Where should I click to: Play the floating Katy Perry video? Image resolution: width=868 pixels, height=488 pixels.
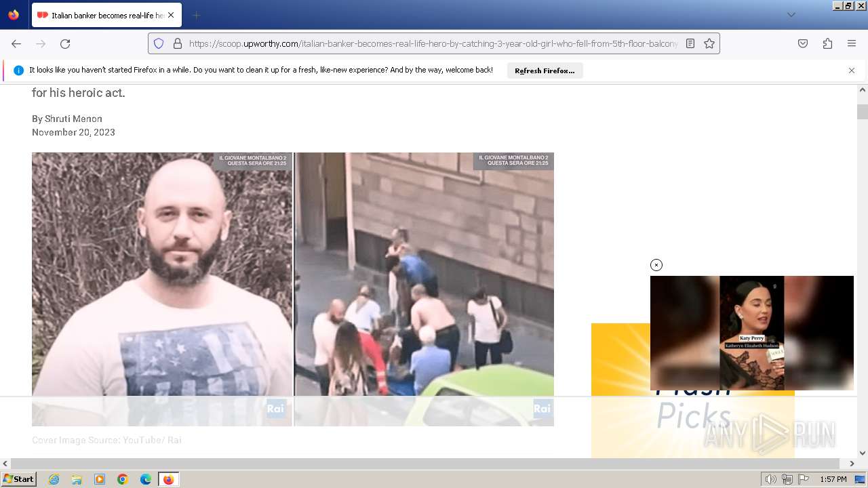(752, 333)
